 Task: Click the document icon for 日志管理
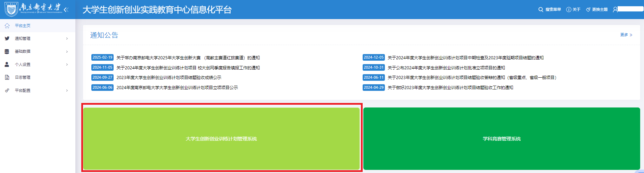tap(7, 77)
